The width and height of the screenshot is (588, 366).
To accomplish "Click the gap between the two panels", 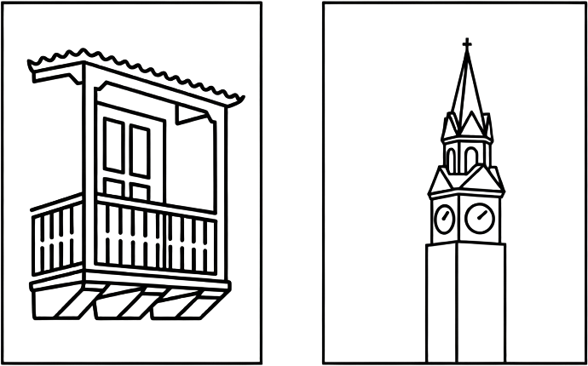I will pyautogui.click(x=291, y=183).
